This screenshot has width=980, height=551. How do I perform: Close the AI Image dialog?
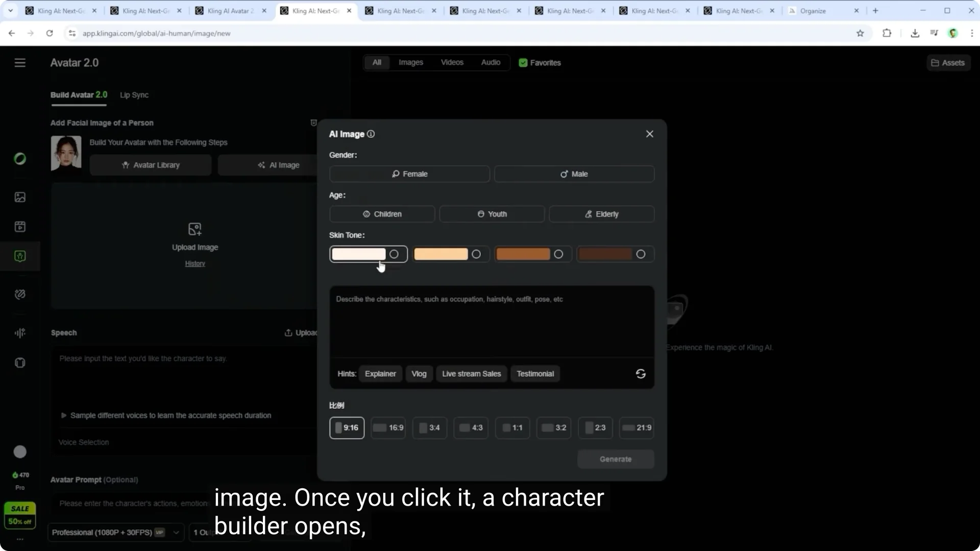click(649, 134)
